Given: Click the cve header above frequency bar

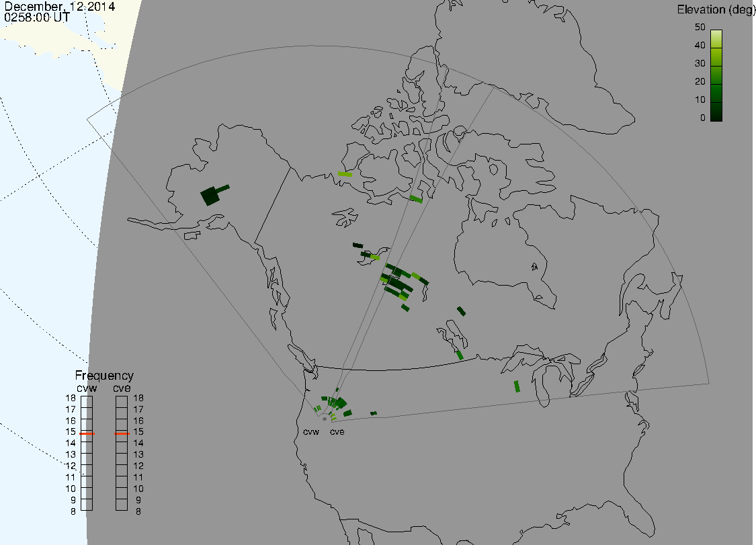Looking at the screenshot, I should 122,388.
